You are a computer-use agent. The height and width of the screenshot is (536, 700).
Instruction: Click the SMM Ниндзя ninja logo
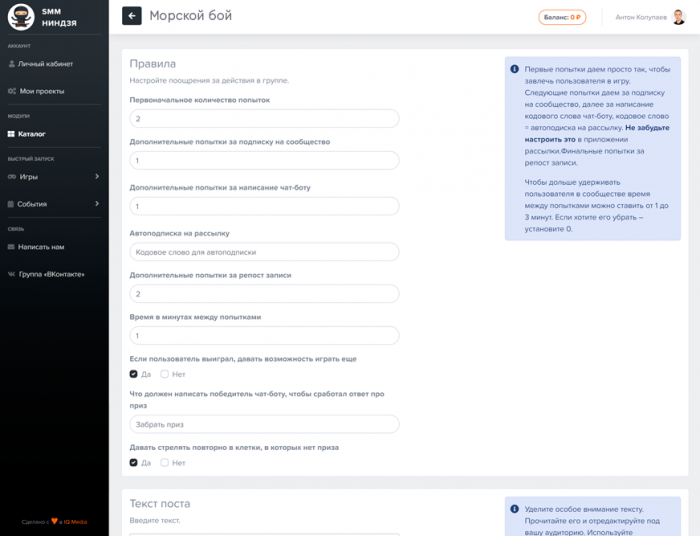pyautogui.click(x=21, y=16)
